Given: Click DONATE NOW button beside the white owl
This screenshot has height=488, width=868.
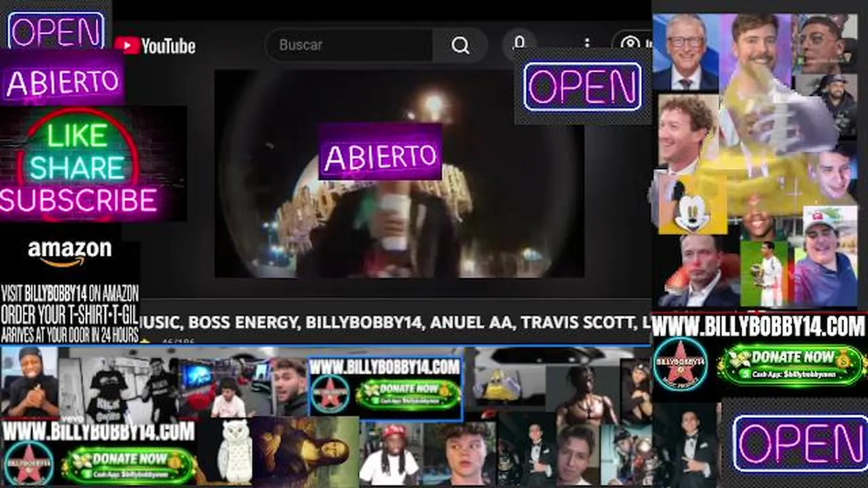Looking at the screenshot, I should coord(127,464).
